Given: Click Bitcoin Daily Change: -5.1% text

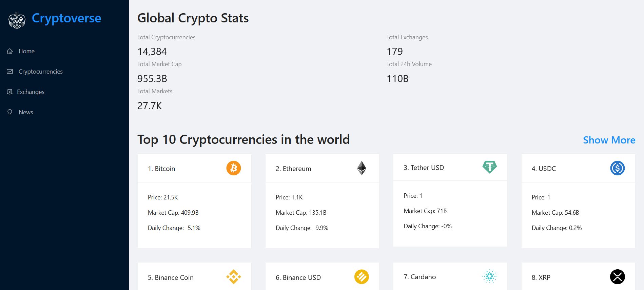Looking at the screenshot, I should point(174,228).
